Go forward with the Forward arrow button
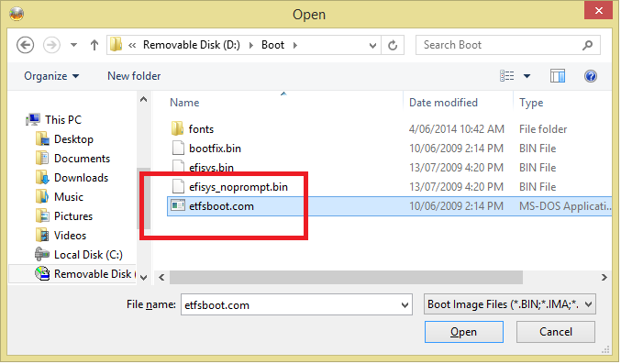This screenshot has width=621, height=364. pos(51,45)
